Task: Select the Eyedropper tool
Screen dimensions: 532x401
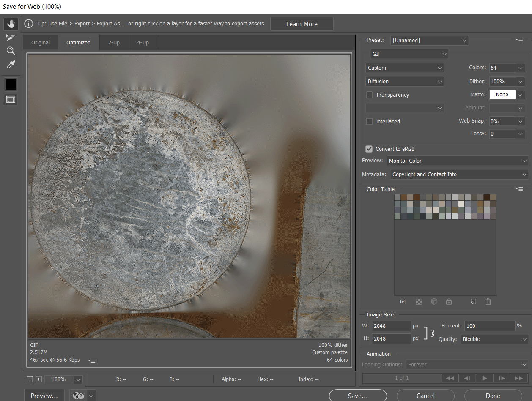Action: (11, 65)
